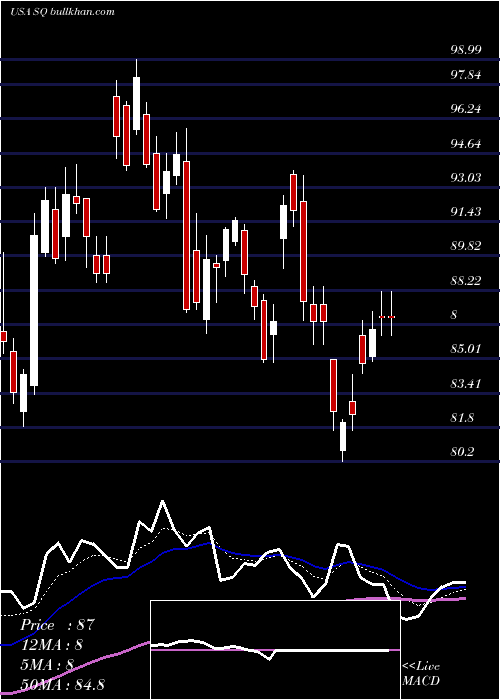Click the 94.64 price axis label
Screen dimensions: 500x700
point(466,143)
